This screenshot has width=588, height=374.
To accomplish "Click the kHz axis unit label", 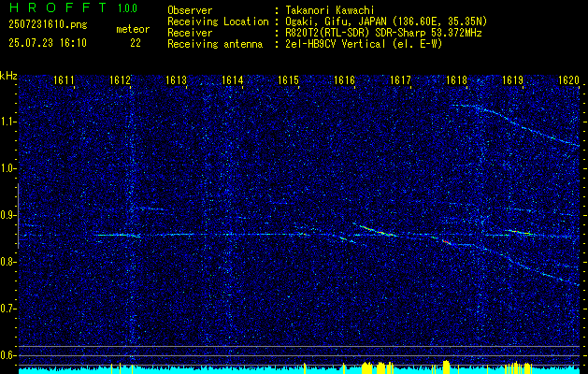I will click(x=8, y=76).
